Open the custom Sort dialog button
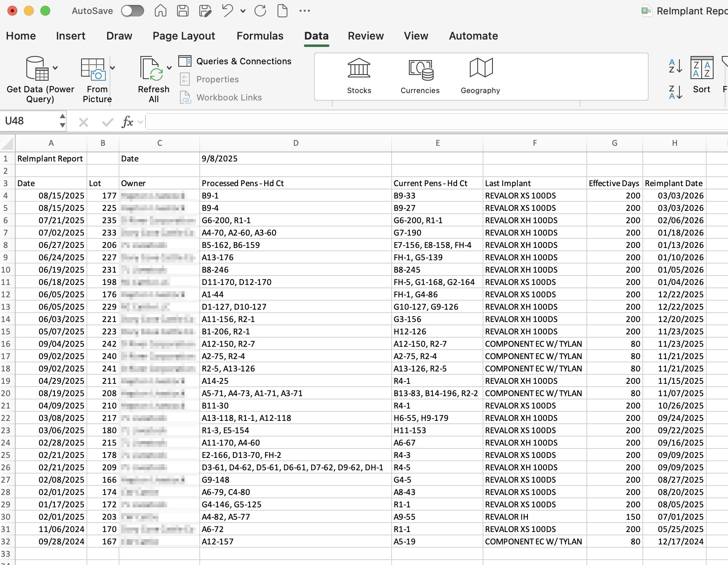This screenshot has width=728, height=565. click(702, 75)
